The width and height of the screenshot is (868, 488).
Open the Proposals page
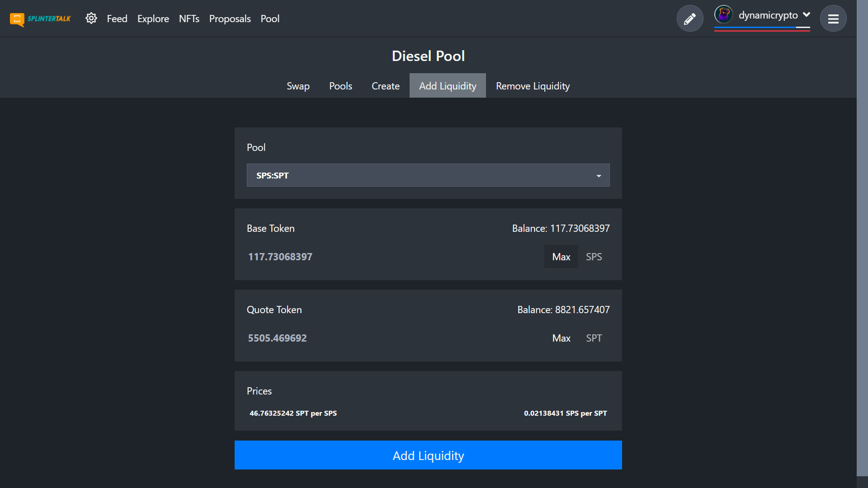click(x=230, y=19)
